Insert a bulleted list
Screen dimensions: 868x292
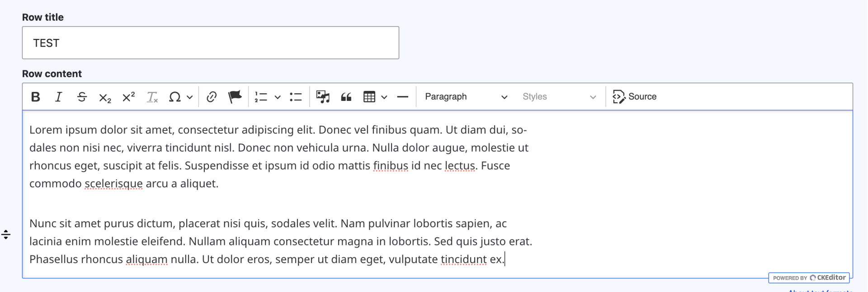click(296, 97)
